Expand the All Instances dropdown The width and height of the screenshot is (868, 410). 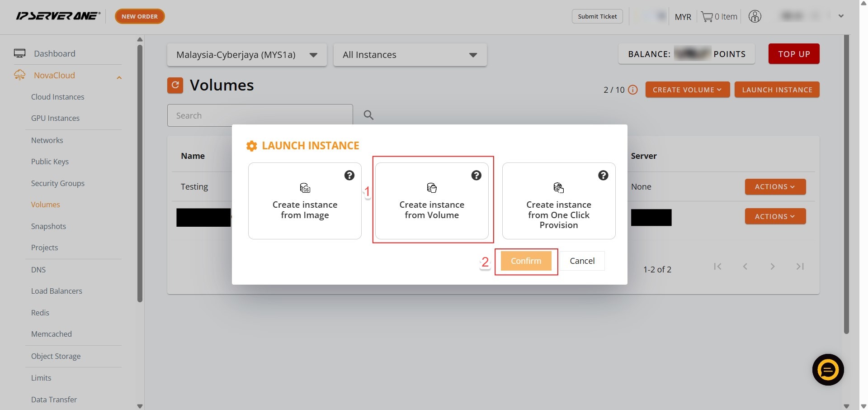tap(410, 55)
